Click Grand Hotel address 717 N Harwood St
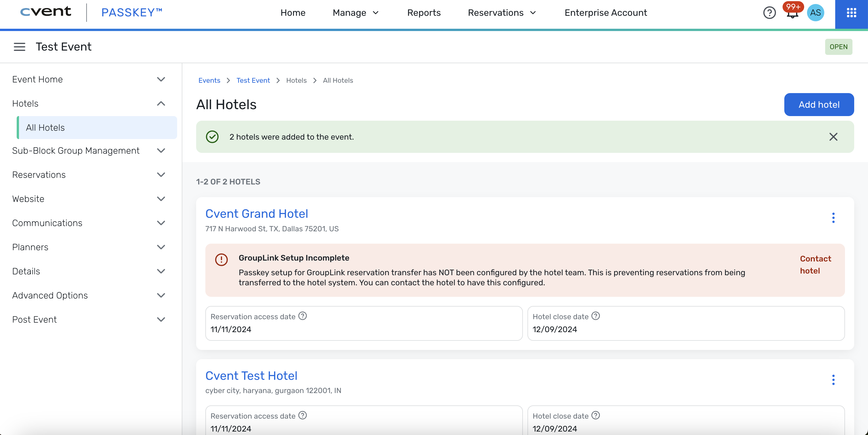The image size is (868, 435). click(x=272, y=229)
